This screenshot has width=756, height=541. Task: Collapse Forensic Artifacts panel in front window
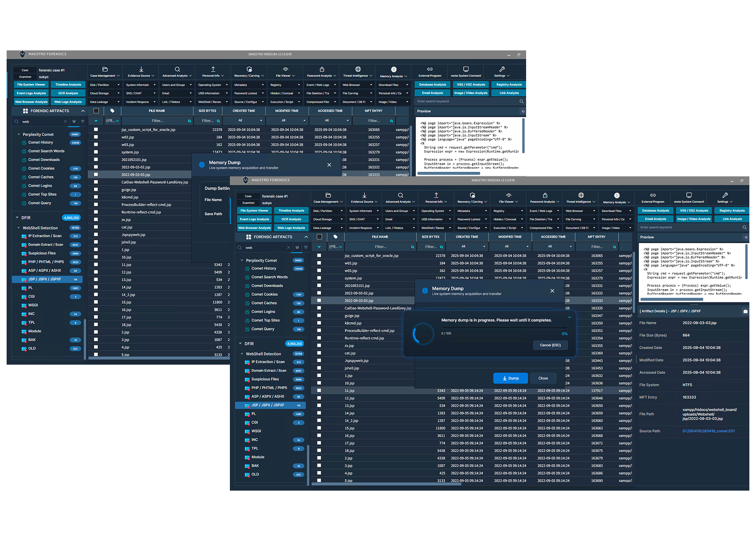[306, 237]
